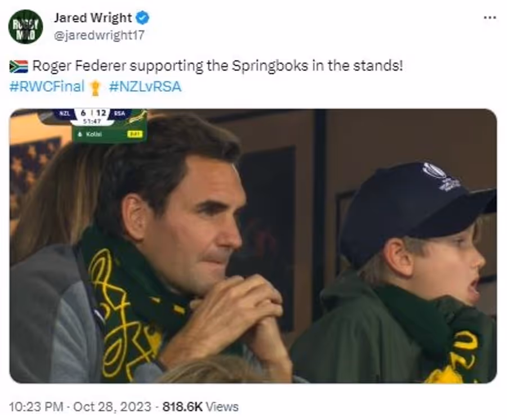Image resolution: width=507 pixels, height=420 pixels.
Task: Click the Oct 28, 2023 date
Action: pos(112,406)
